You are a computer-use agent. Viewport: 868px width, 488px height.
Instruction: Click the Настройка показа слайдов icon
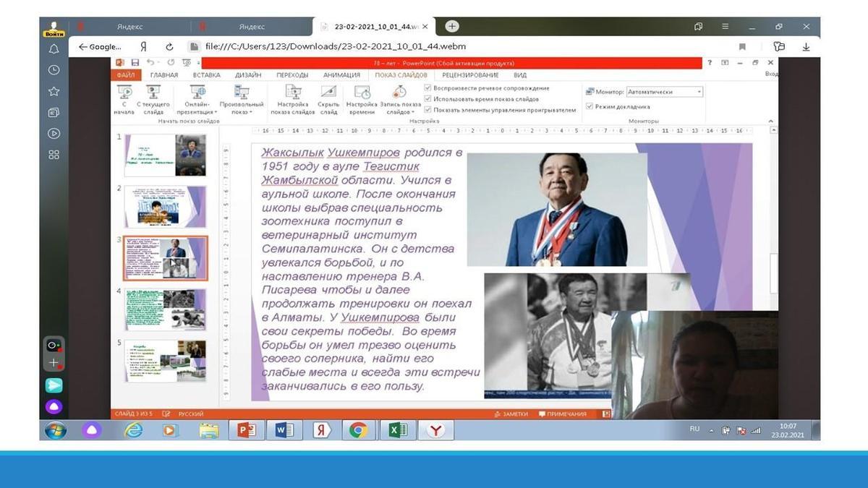click(x=293, y=93)
